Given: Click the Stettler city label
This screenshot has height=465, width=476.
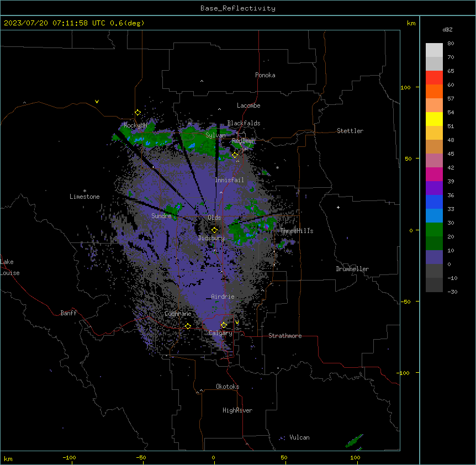Looking at the screenshot, I should (350, 131).
